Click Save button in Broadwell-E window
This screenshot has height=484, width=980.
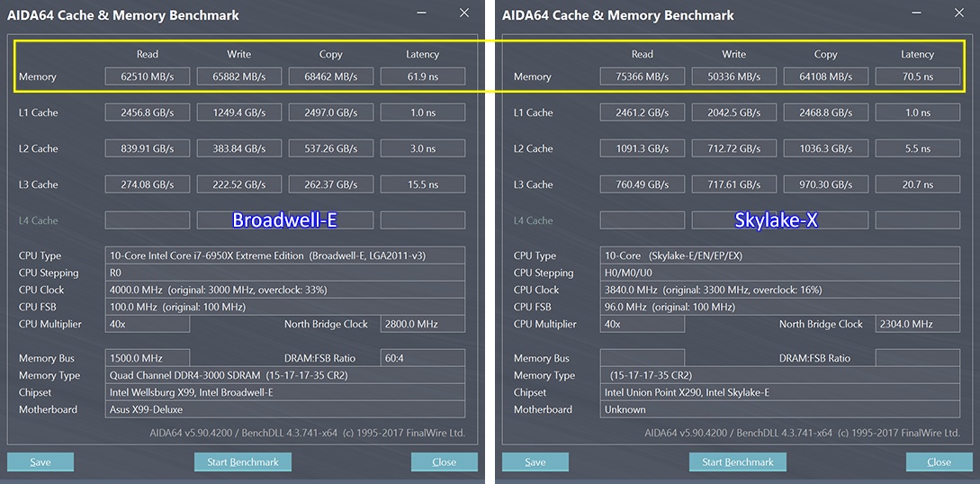(40, 462)
